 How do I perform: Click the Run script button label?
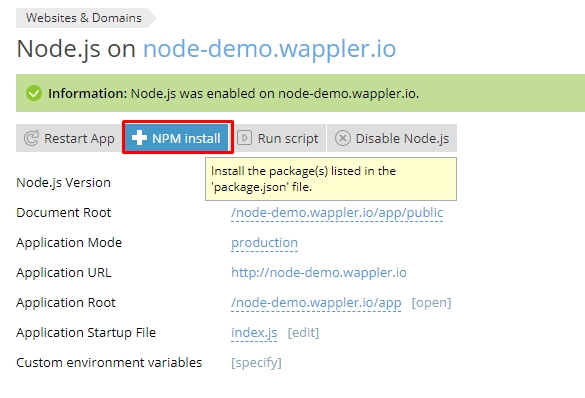click(x=288, y=138)
